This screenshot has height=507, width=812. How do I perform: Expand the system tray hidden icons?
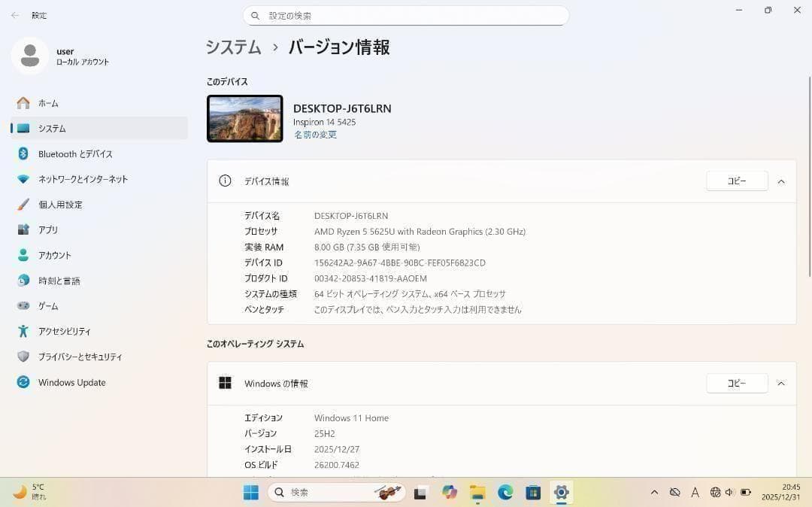(654, 492)
